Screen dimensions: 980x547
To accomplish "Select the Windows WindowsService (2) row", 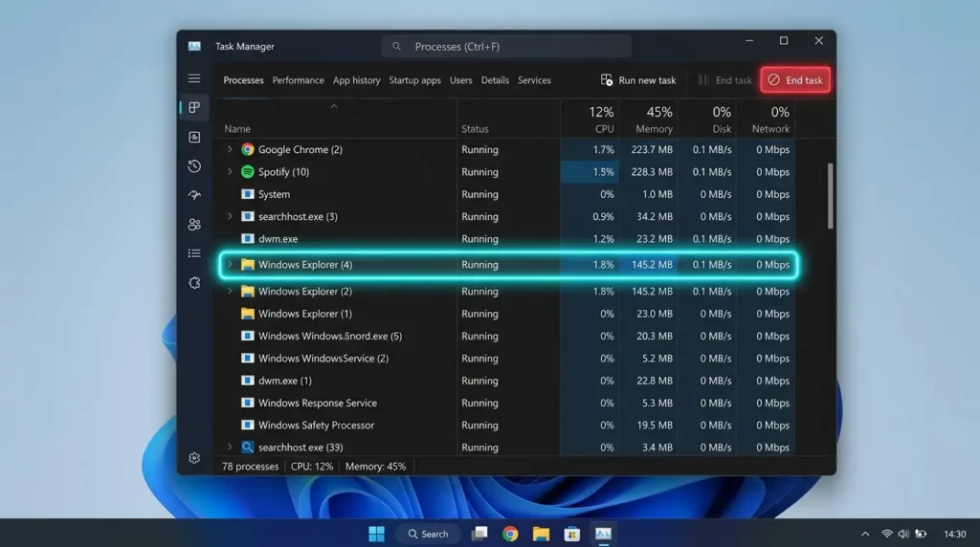I will point(506,359).
